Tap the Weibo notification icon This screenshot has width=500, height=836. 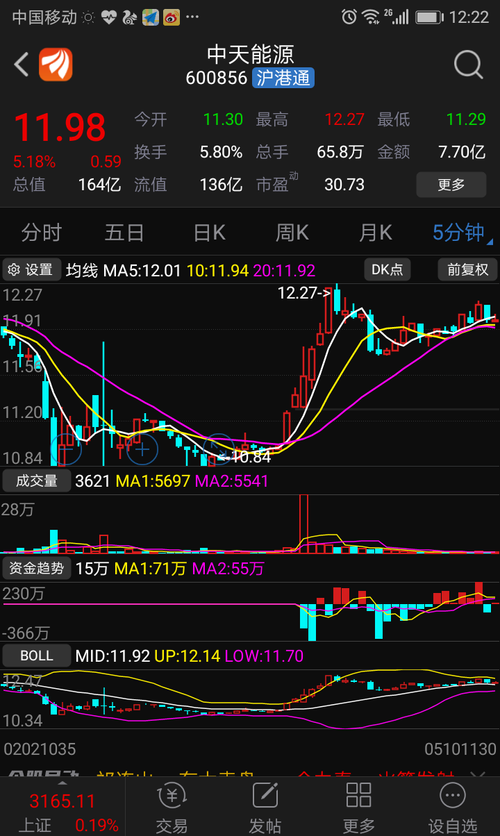click(171, 18)
